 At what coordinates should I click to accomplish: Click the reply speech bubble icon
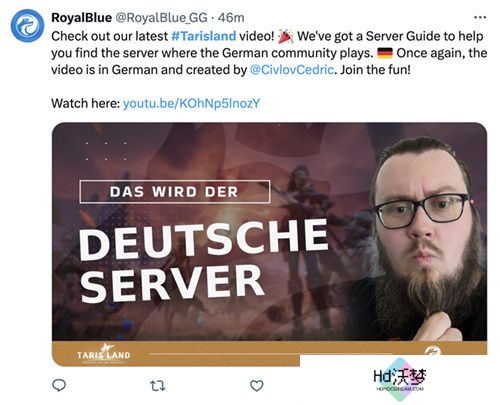59,385
